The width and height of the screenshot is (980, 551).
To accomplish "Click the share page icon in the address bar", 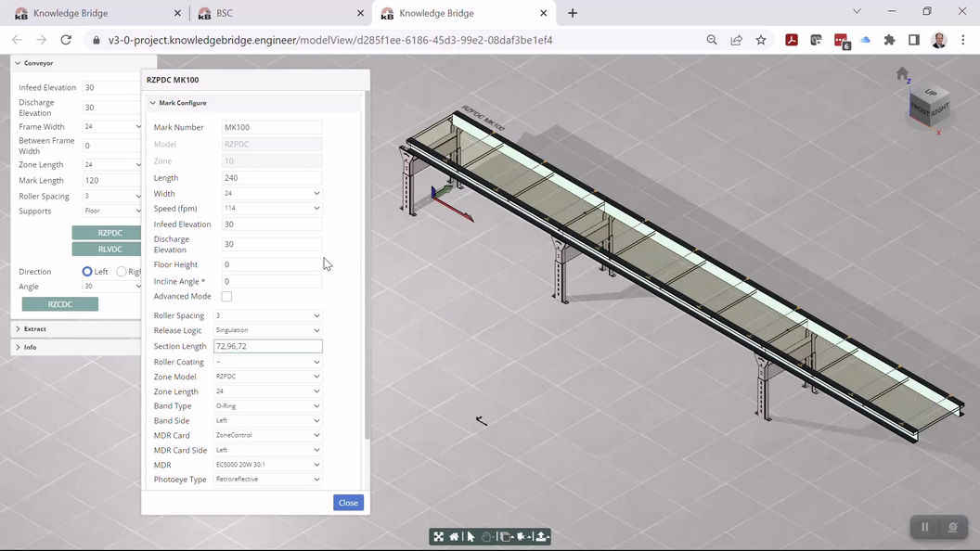I will point(736,40).
